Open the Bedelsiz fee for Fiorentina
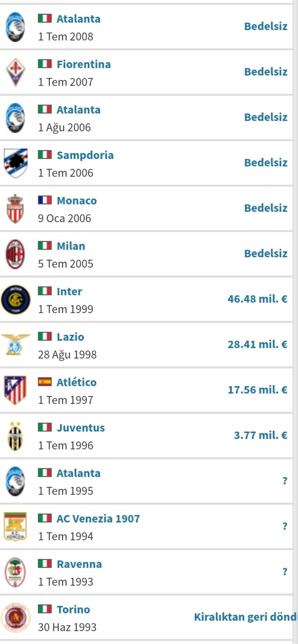This screenshot has width=298, height=644. coord(266,72)
